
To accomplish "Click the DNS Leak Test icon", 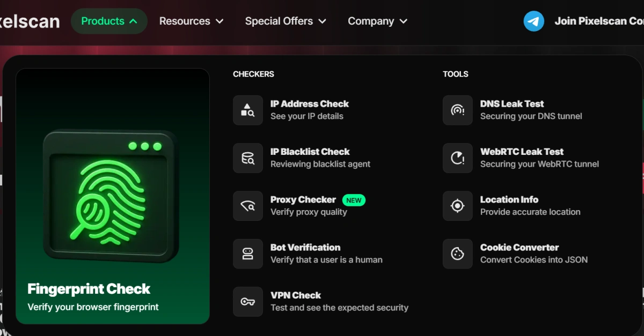I will tap(458, 110).
